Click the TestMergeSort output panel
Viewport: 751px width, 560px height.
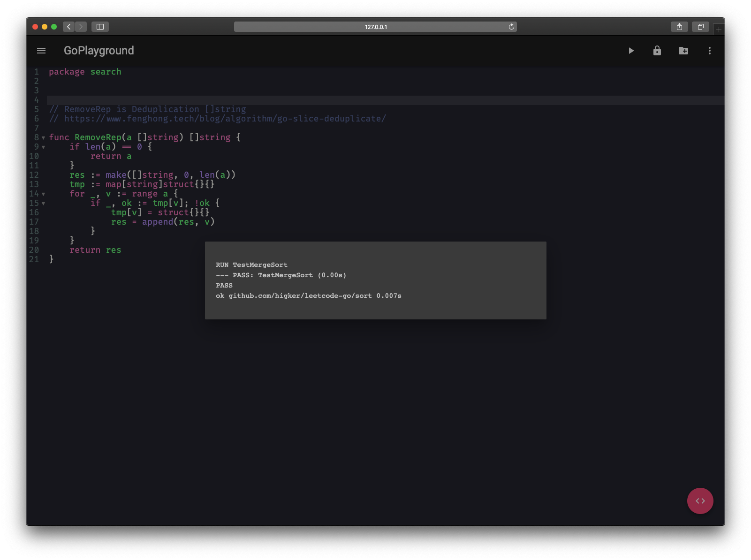point(375,280)
